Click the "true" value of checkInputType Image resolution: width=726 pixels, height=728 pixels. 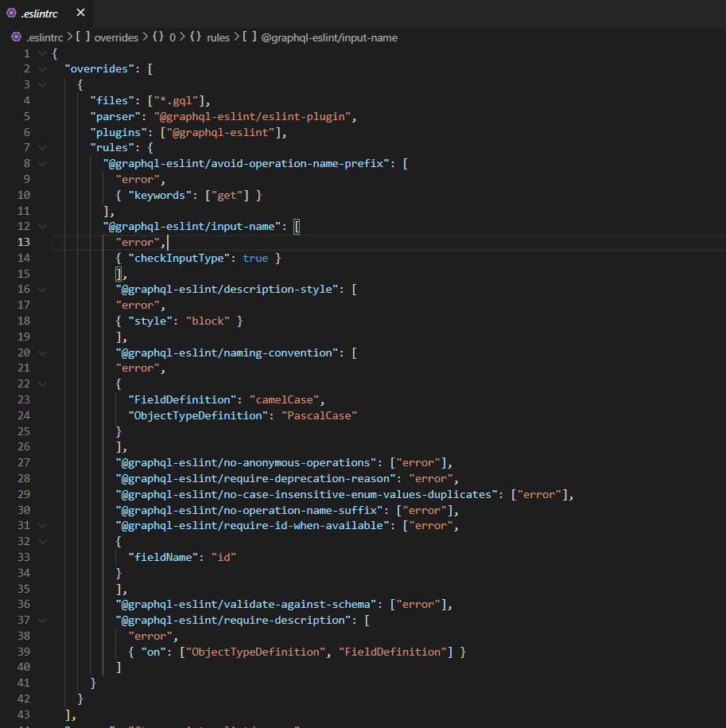pos(255,259)
